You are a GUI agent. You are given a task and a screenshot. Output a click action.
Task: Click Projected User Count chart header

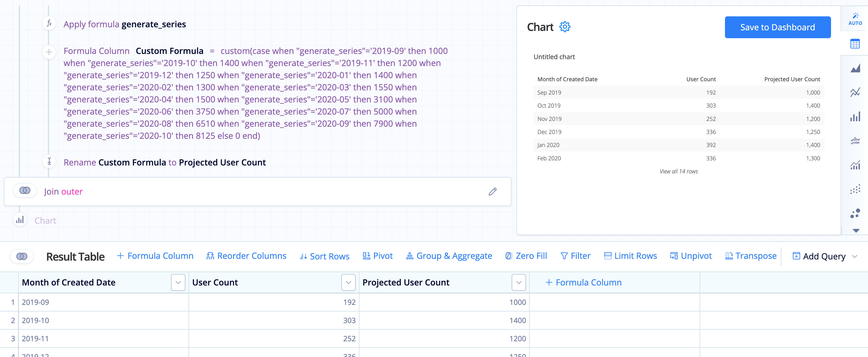(792, 79)
